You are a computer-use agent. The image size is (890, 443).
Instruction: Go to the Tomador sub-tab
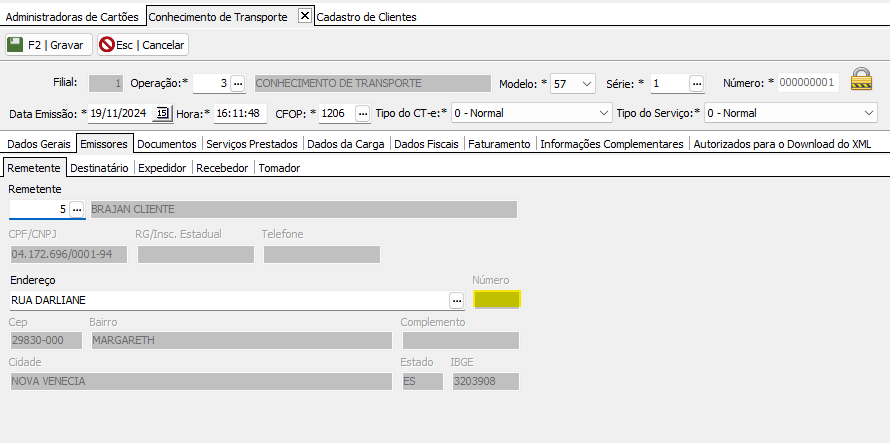279,168
